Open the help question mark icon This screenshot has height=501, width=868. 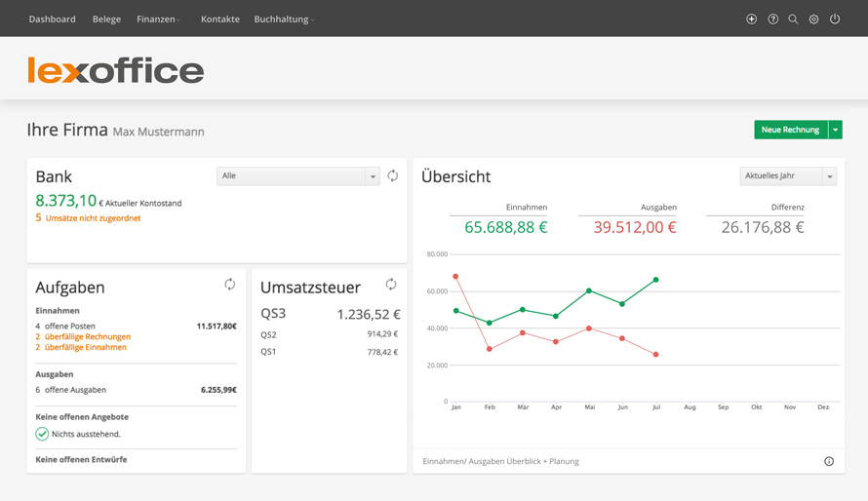click(772, 19)
